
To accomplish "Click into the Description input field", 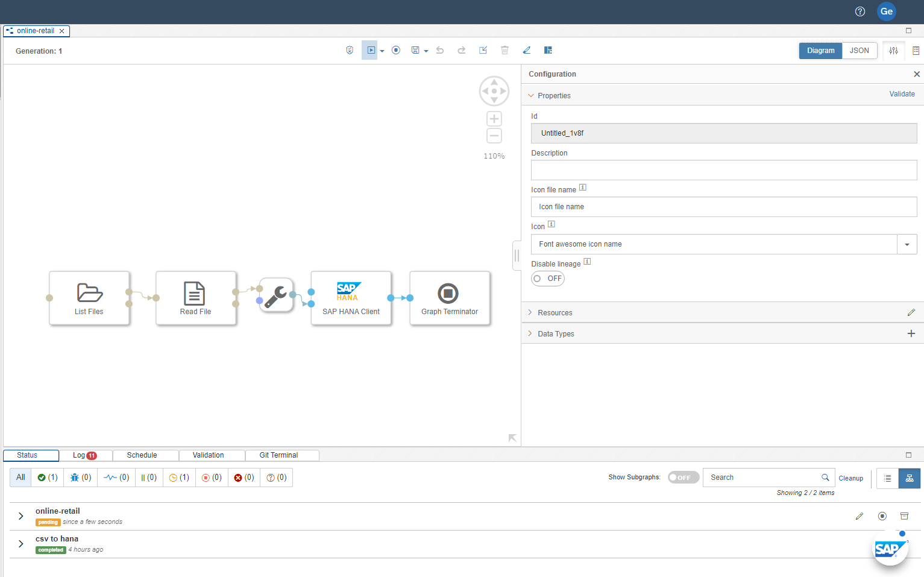I will point(723,170).
